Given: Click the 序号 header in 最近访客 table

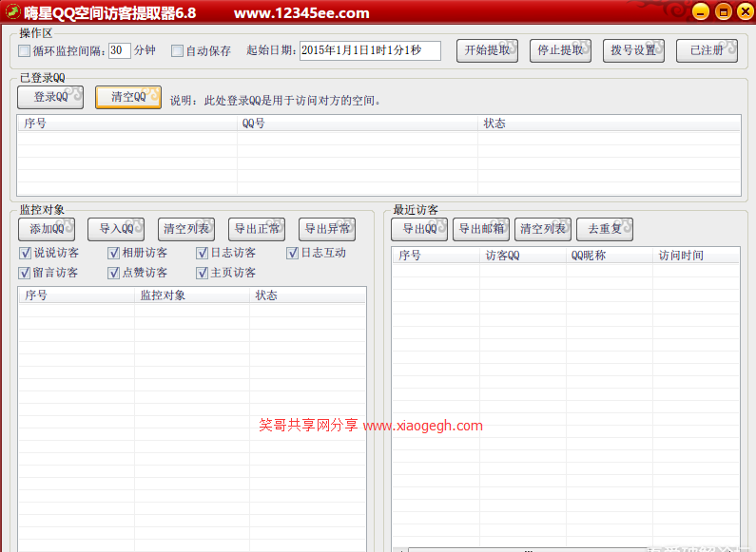Looking at the screenshot, I should 436,256.
